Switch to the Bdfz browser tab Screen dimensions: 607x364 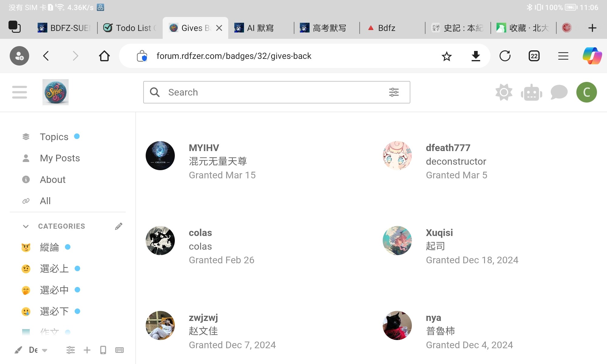pyautogui.click(x=386, y=28)
